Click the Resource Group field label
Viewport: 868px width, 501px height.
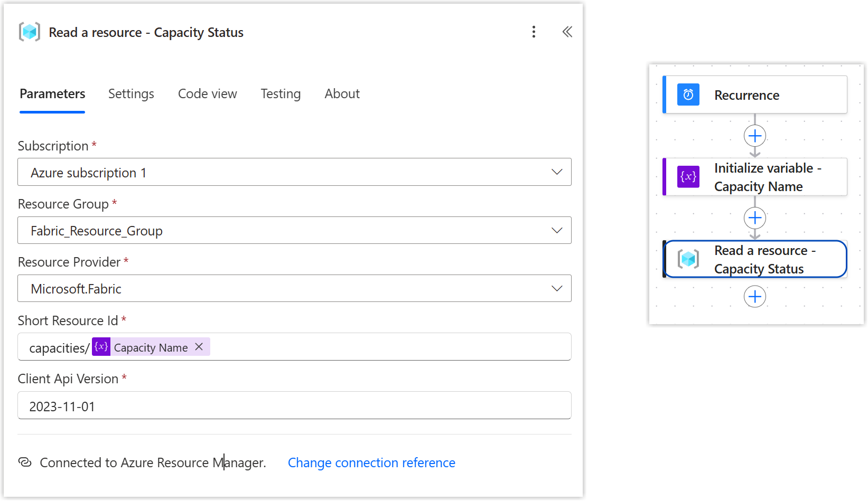(63, 204)
